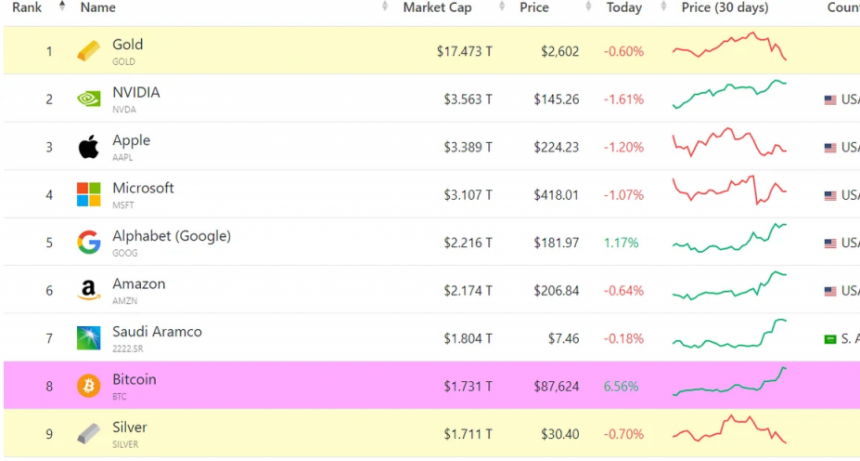
Task: Click Alphabet market cap $2.216 T
Action: (x=468, y=242)
